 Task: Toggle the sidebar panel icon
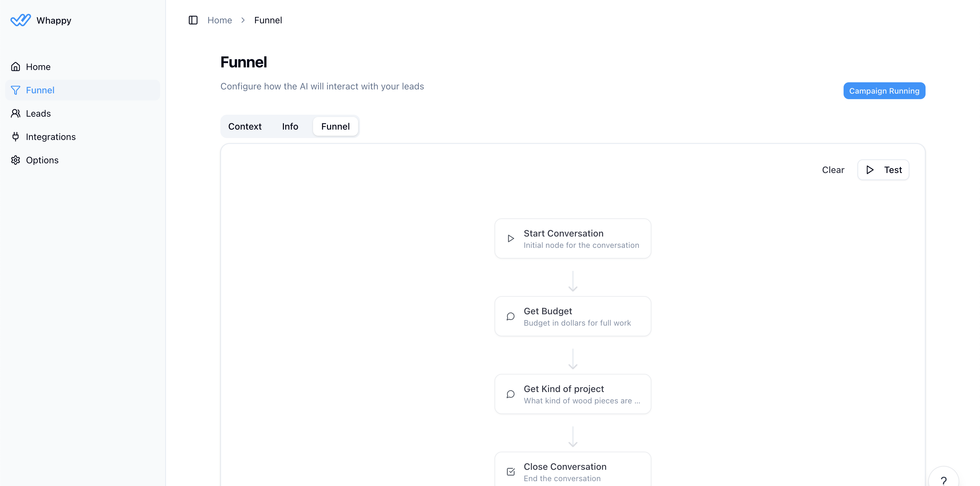(x=193, y=20)
